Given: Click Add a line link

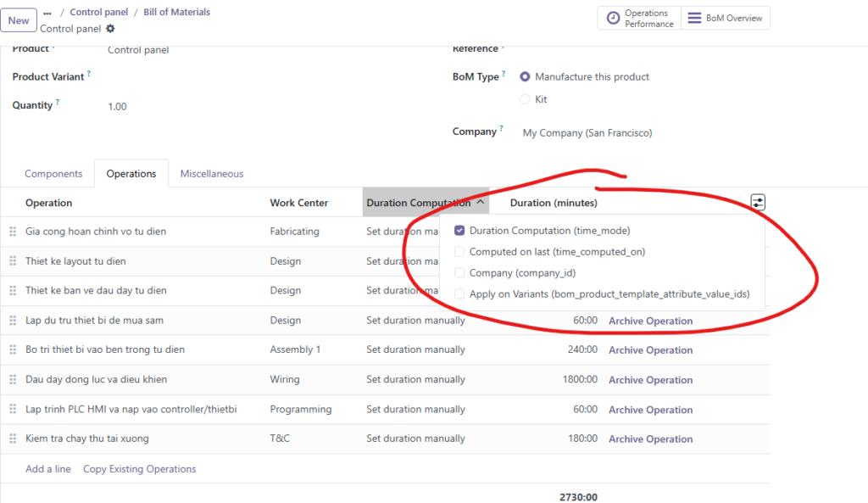Looking at the screenshot, I should pos(48,469).
